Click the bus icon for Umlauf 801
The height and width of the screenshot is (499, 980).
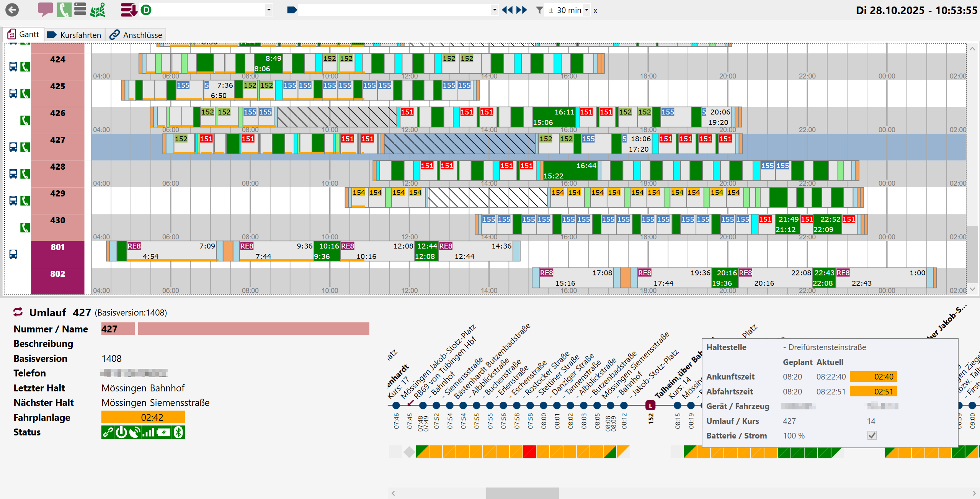[x=13, y=254]
